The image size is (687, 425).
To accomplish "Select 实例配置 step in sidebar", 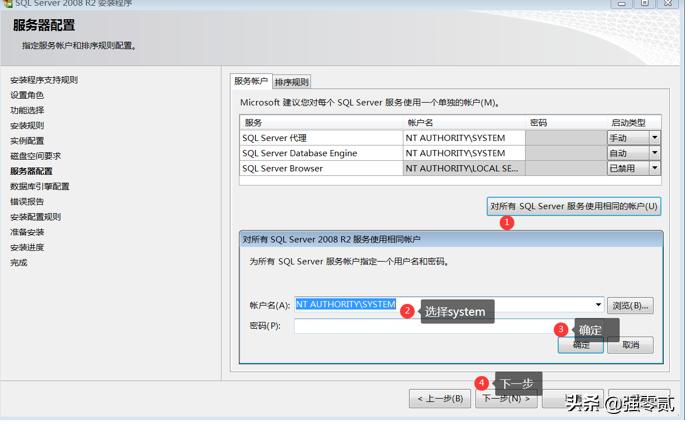I will 27,141.
